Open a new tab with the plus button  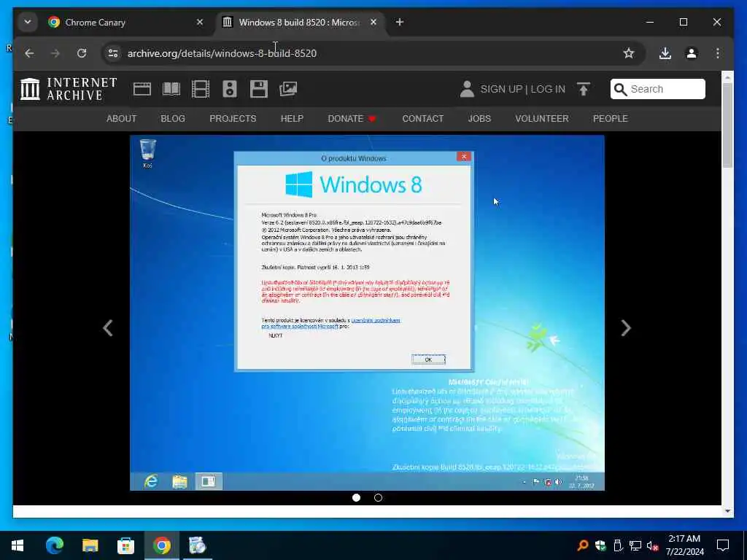(400, 22)
